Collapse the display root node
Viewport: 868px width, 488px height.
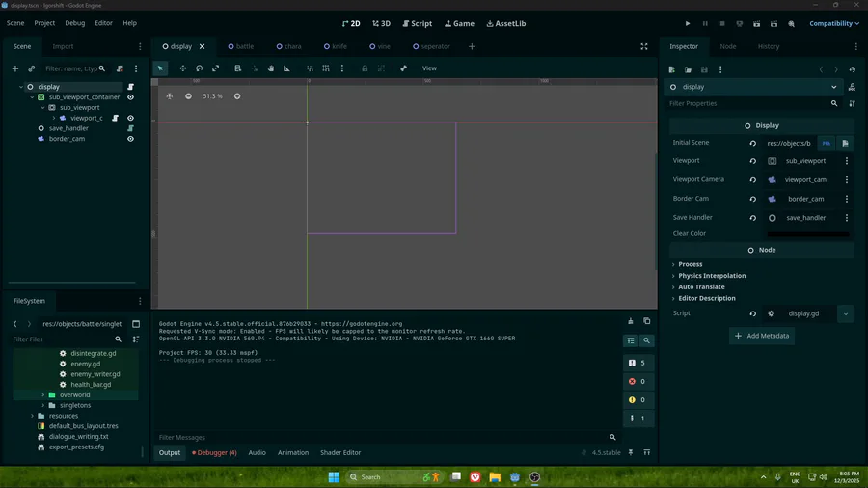(21, 87)
